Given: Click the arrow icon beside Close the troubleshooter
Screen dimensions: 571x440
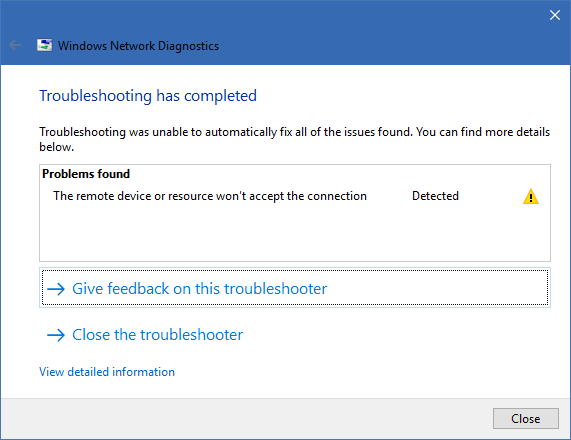Looking at the screenshot, I should coord(56,335).
